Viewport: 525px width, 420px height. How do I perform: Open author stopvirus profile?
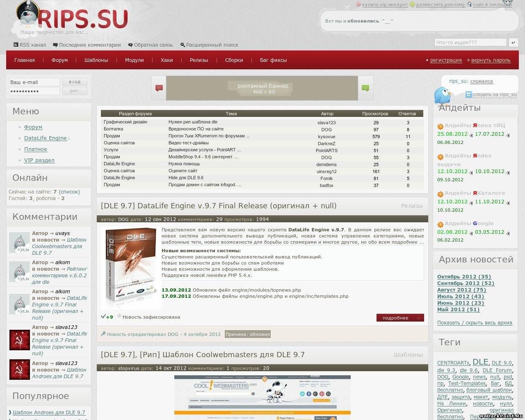129,368
